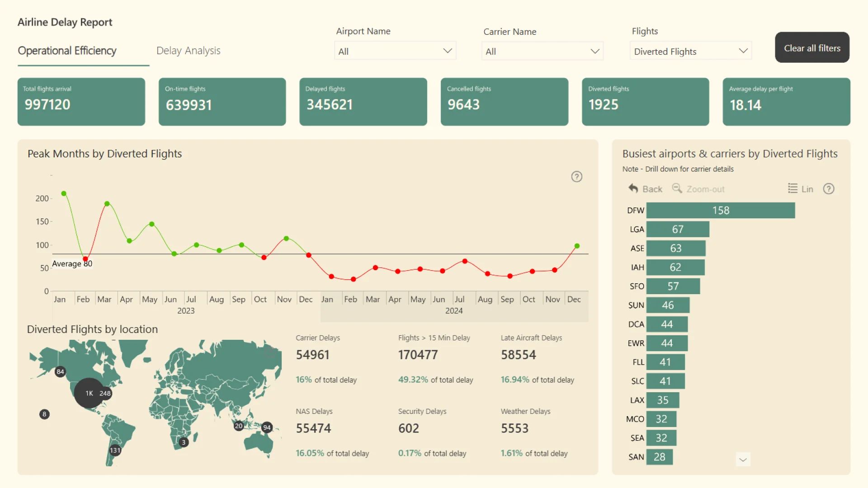Viewport: 868px width, 488px height.
Task: Select the LAX bar showing 35
Action: 663,400
